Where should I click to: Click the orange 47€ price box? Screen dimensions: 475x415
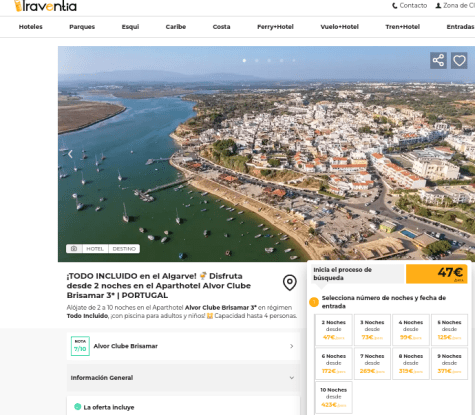[437, 274]
